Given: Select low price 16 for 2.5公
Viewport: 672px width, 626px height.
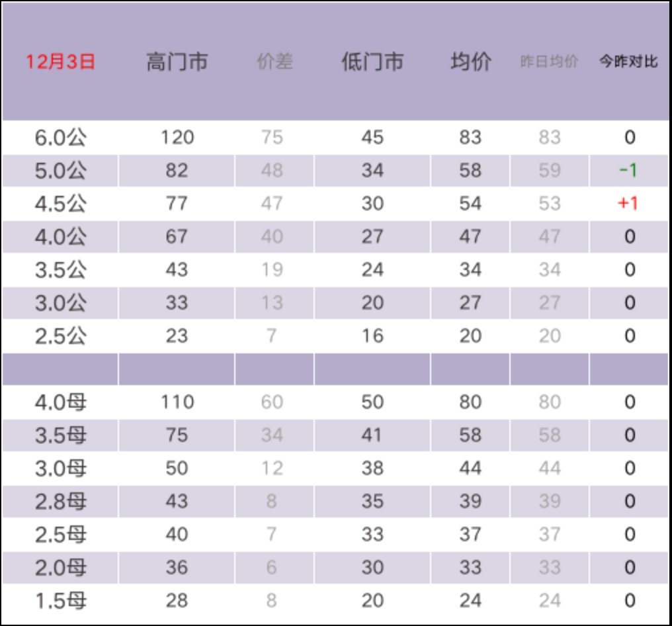Looking at the screenshot, I should point(372,335).
